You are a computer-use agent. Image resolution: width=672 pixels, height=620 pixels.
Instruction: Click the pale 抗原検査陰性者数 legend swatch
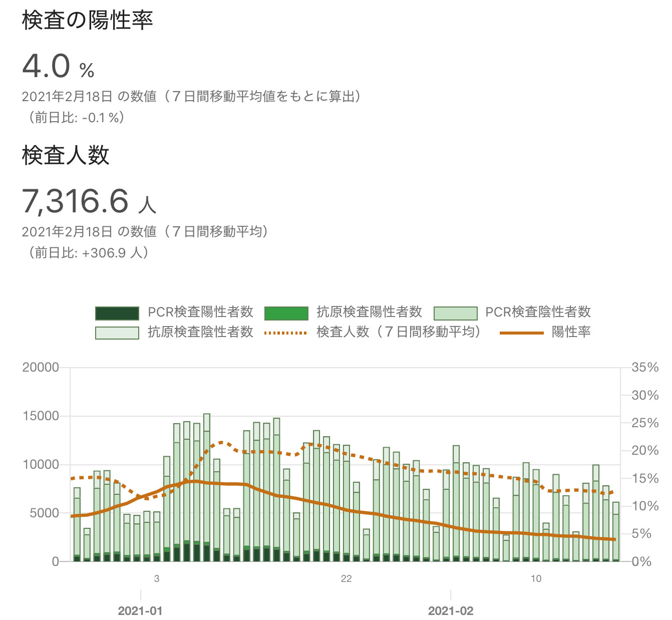point(117,333)
